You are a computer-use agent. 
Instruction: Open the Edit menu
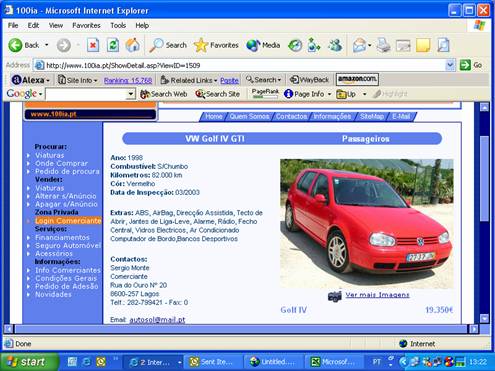click(x=33, y=25)
